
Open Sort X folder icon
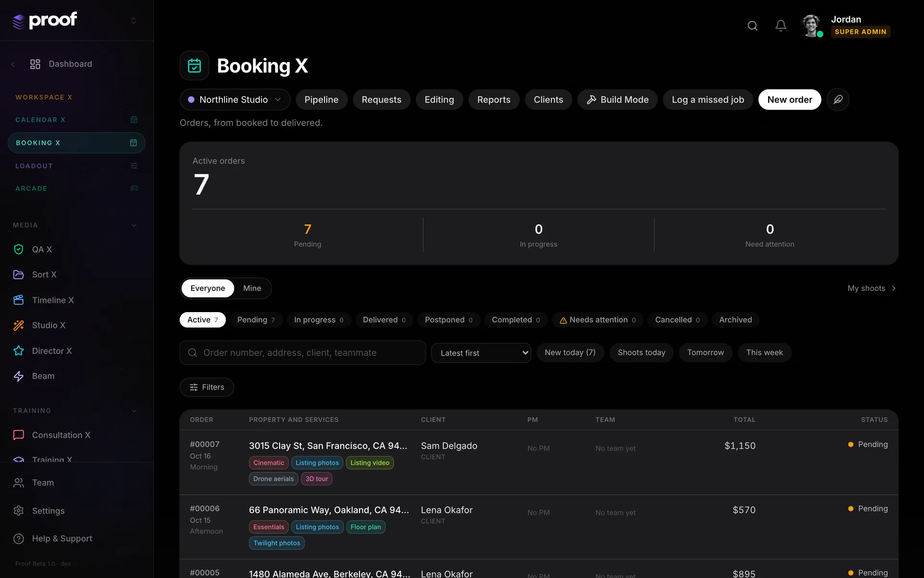pos(19,275)
